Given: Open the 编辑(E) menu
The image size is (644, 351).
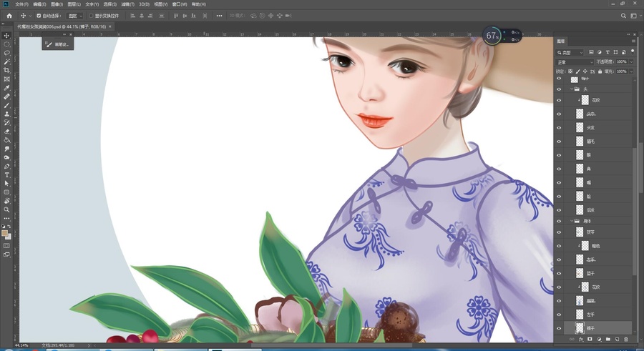Looking at the screenshot, I should coord(39,4).
